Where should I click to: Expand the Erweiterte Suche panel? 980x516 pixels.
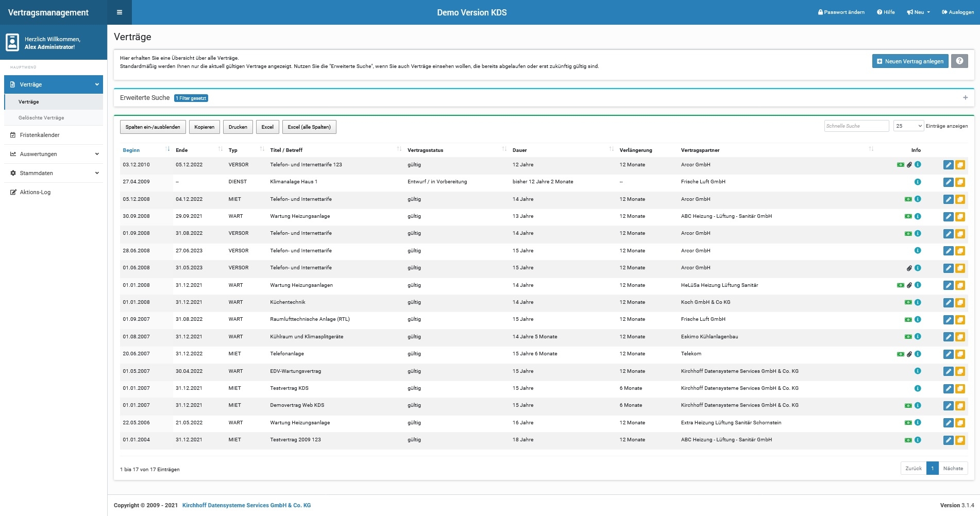(x=965, y=98)
